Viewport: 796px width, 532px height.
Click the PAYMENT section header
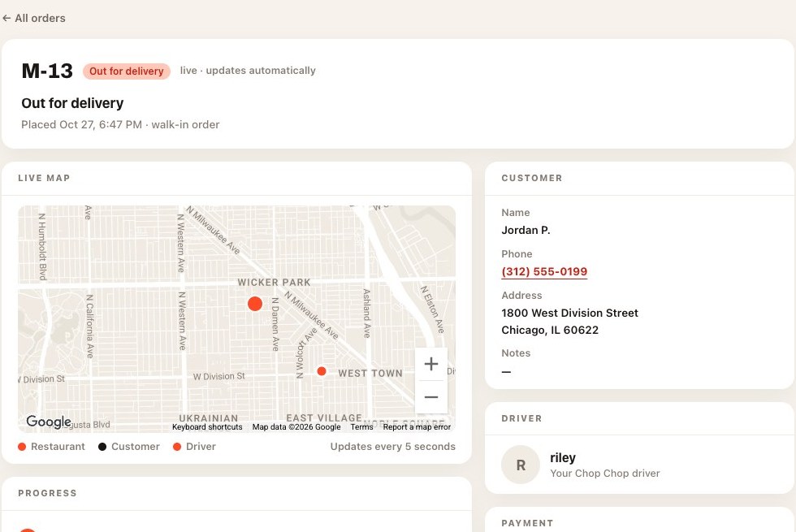tap(527, 523)
